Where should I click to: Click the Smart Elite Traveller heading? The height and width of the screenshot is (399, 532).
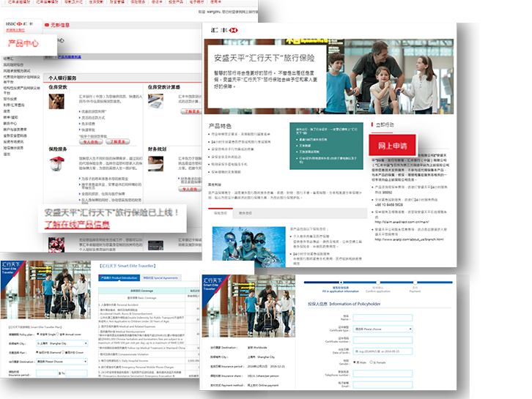(x=128, y=266)
